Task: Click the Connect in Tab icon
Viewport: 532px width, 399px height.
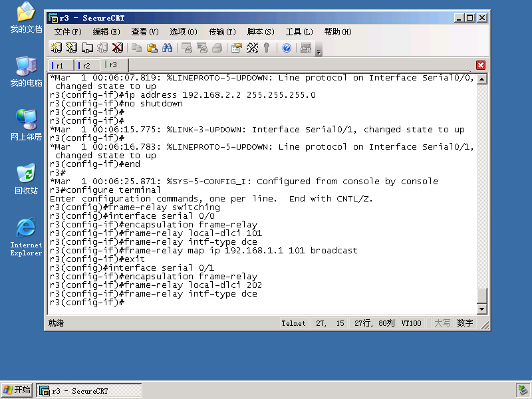Action: [x=87, y=48]
